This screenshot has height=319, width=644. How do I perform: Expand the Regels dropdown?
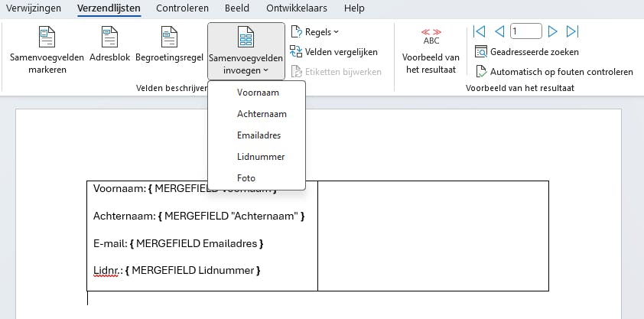315,32
